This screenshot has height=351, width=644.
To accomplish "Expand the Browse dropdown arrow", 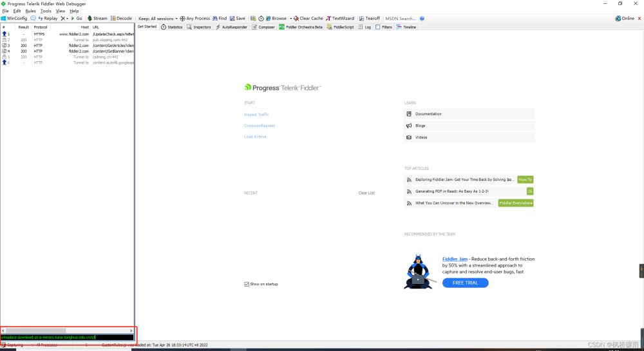I will pyautogui.click(x=290, y=19).
